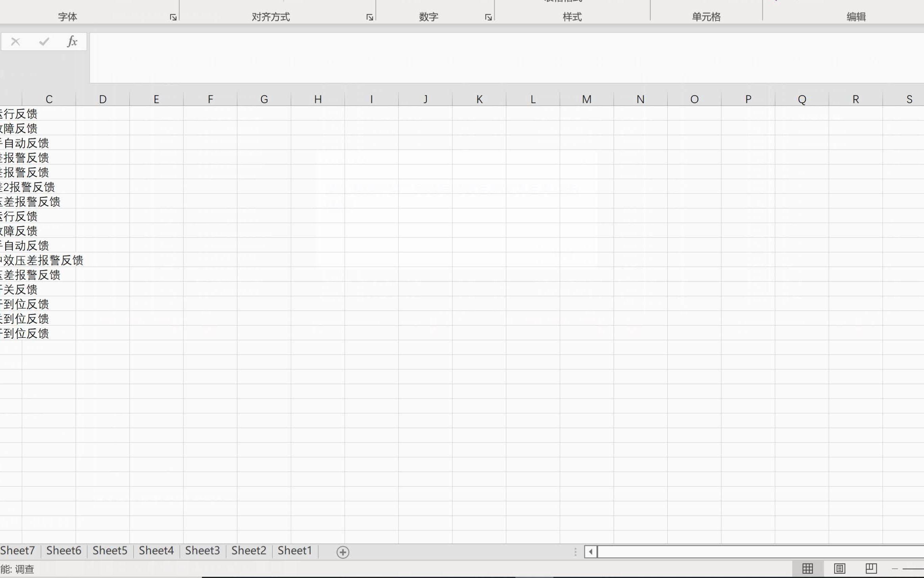The height and width of the screenshot is (578, 924).
Task: Open the insert function fx dialog
Action: 72,41
